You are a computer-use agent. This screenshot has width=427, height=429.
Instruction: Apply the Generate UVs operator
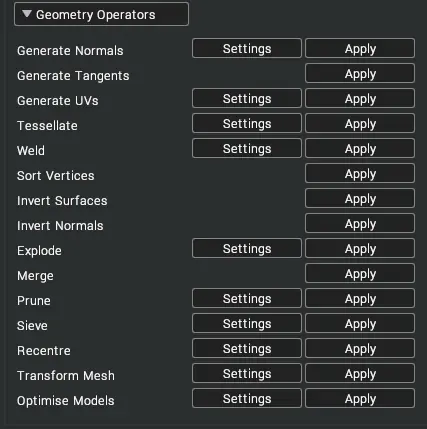point(360,98)
